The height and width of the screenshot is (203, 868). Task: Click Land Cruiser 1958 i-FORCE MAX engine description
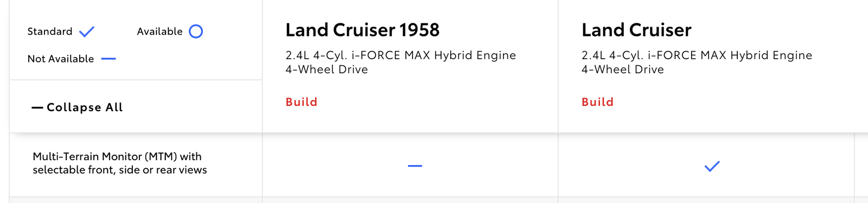point(401,55)
